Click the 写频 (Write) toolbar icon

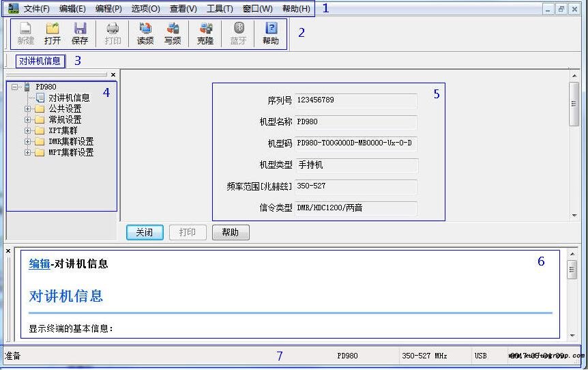pyautogui.click(x=173, y=33)
